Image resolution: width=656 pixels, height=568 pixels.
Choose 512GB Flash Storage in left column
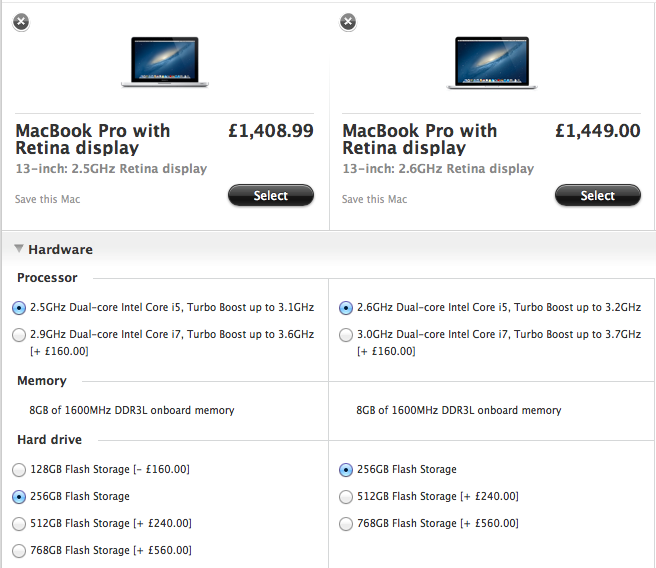point(20,523)
